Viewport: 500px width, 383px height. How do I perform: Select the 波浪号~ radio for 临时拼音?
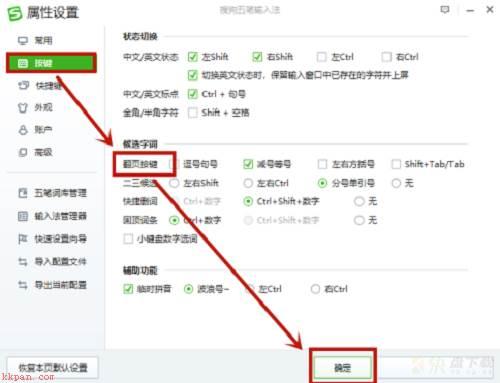pos(188,289)
